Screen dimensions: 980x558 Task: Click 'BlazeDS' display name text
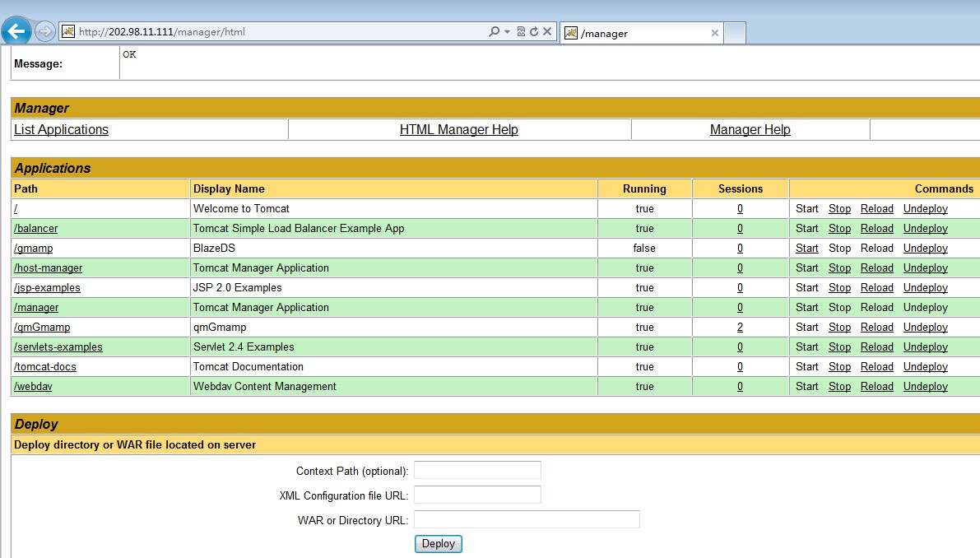(214, 248)
